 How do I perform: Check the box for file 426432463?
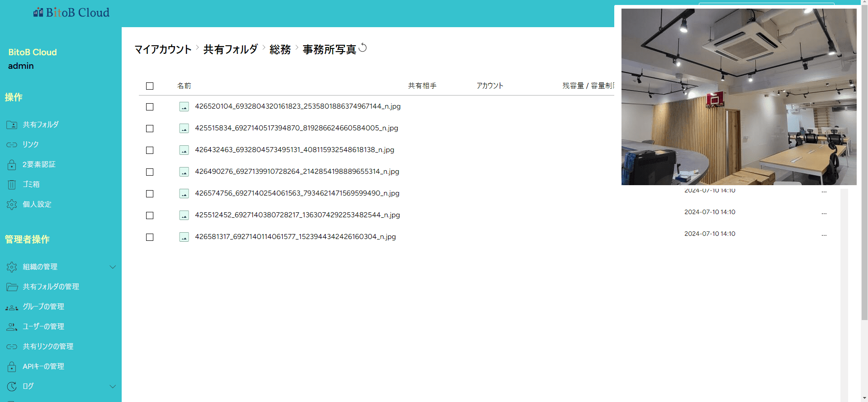click(150, 150)
